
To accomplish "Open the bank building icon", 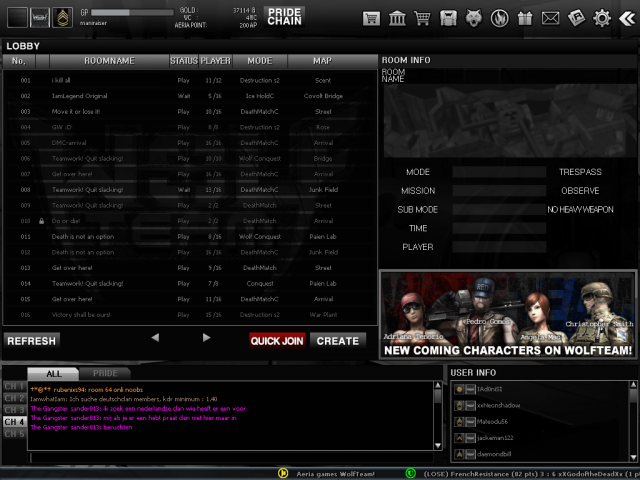I will [x=397, y=18].
